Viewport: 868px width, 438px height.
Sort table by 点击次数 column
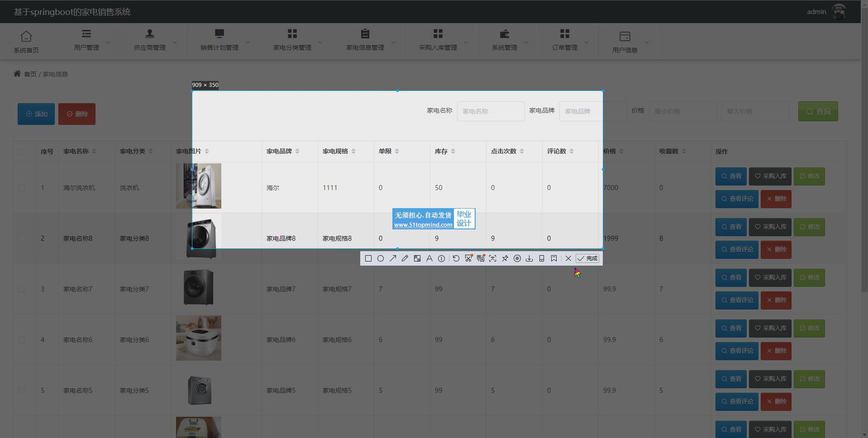coord(522,151)
